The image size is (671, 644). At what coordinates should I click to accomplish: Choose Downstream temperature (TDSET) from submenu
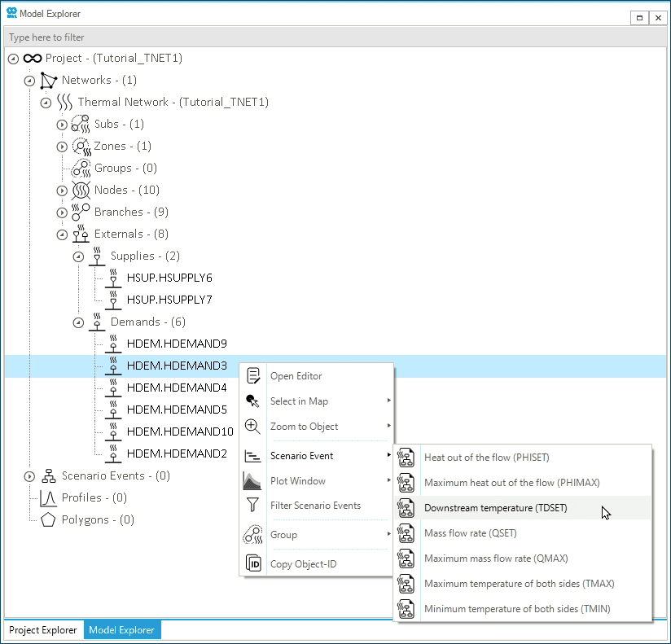point(495,508)
